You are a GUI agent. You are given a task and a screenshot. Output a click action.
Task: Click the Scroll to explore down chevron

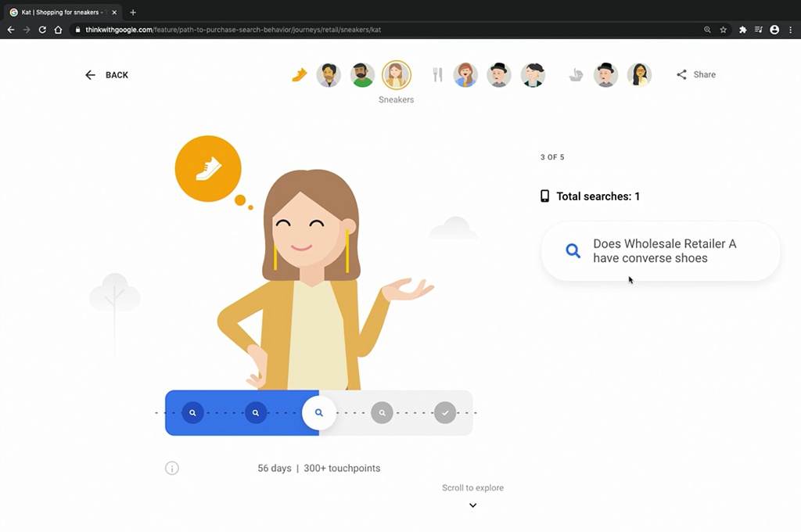[472, 505]
